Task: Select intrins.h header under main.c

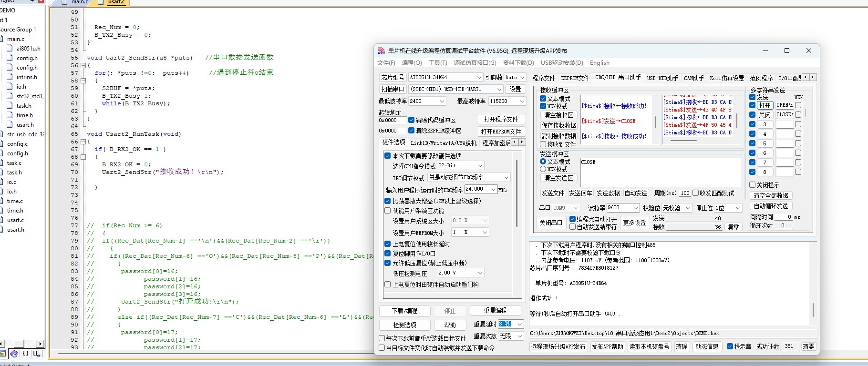Action: (x=27, y=77)
